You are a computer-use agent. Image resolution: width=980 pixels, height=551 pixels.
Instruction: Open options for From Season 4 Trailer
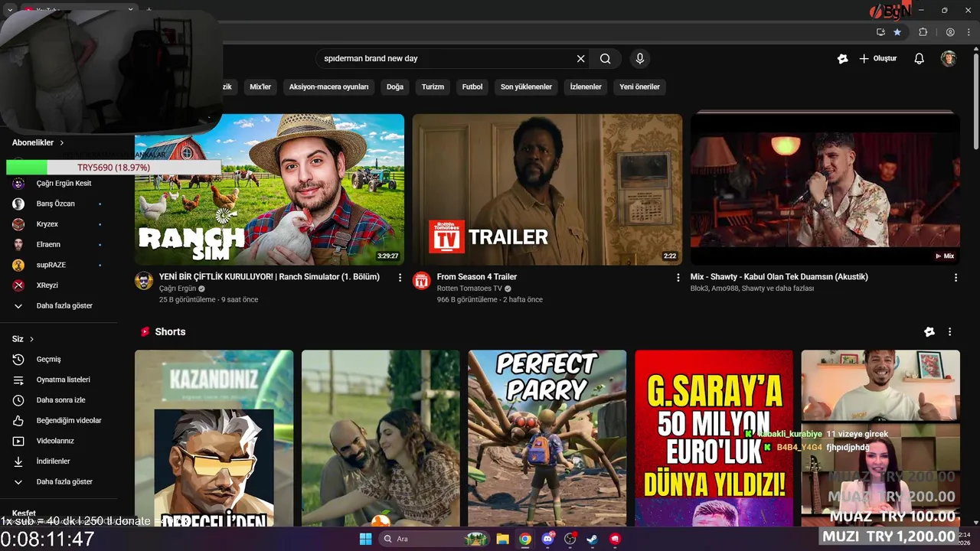coord(678,278)
